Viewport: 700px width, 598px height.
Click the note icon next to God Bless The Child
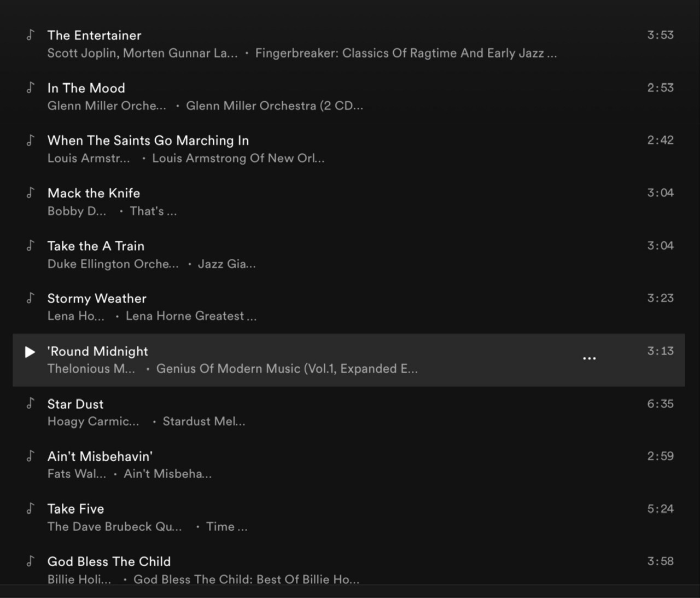point(30,561)
